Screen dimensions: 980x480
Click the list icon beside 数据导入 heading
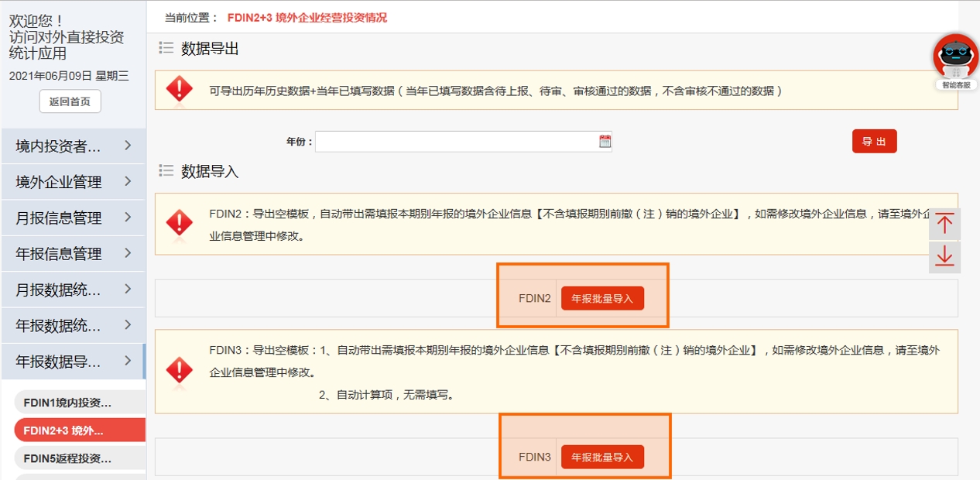point(165,171)
